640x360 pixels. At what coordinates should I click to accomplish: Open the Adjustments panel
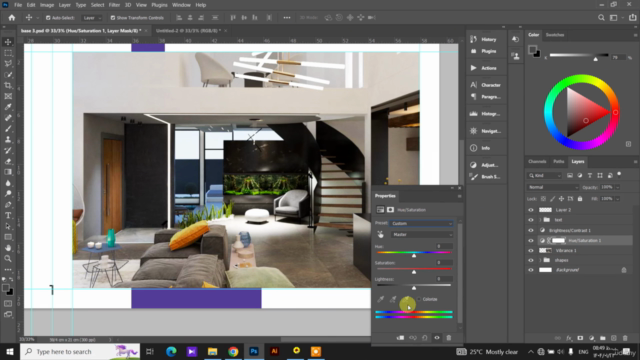(x=484, y=165)
